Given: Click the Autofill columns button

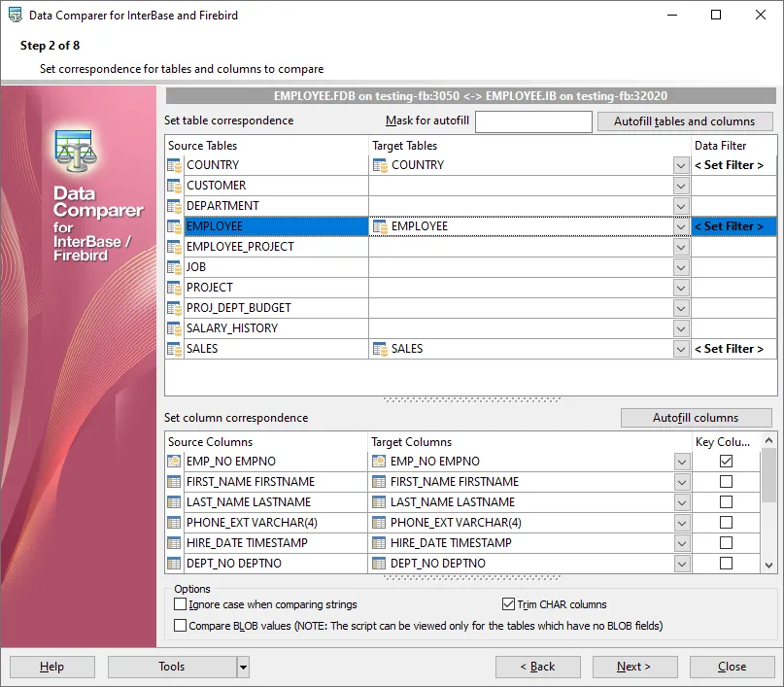Looking at the screenshot, I should point(696,418).
